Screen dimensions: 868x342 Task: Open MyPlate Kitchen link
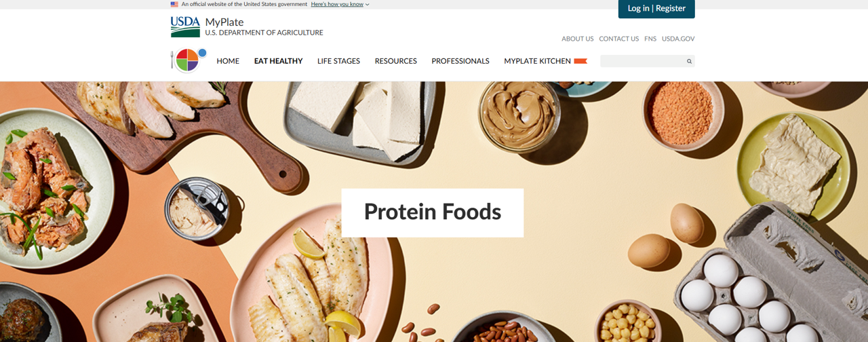pyautogui.click(x=537, y=61)
